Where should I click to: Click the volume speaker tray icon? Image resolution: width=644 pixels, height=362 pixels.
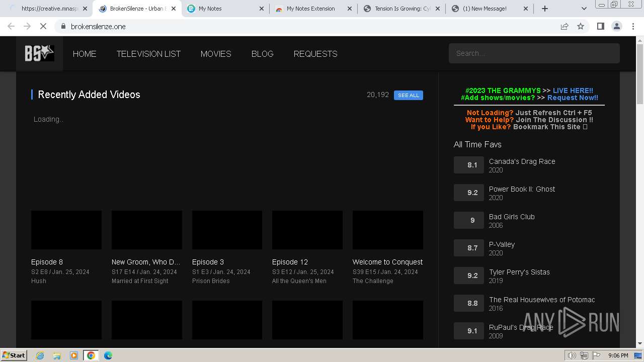(x=572, y=355)
